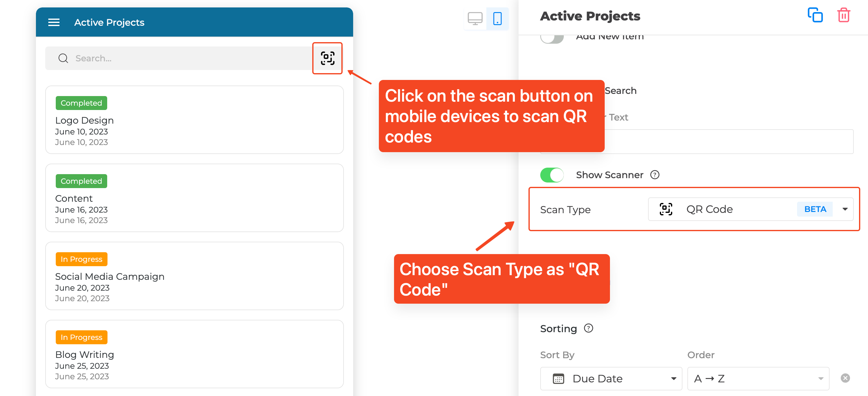Turn off Show Scanner toggle

pyautogui.click(x=552, y=175)
